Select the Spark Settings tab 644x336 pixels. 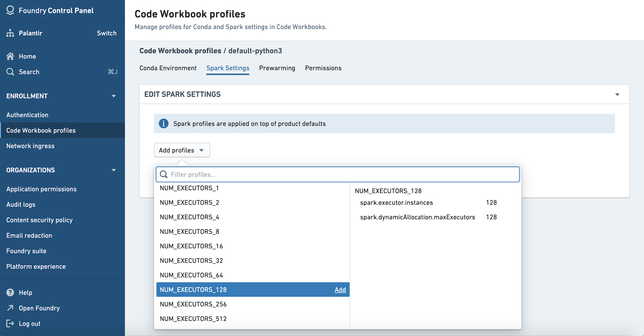(x=228, y=68)
